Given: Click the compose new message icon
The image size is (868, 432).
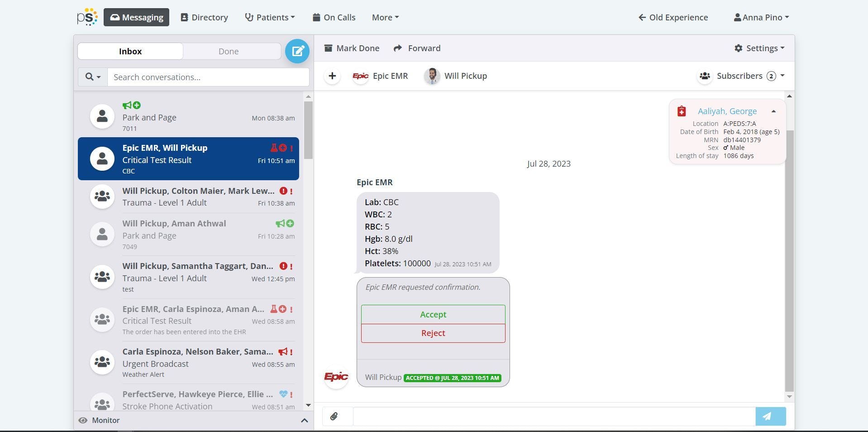Looking at the screenshot, I should [x=297, y=51].
